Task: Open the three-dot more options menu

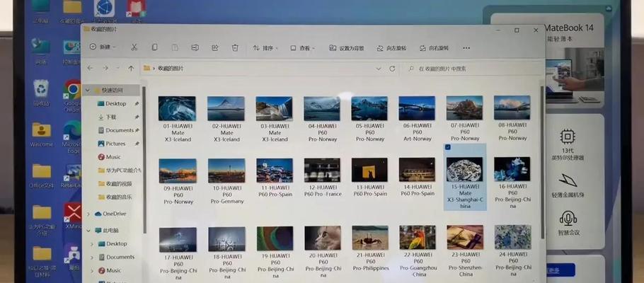Action: coord(466,48)
